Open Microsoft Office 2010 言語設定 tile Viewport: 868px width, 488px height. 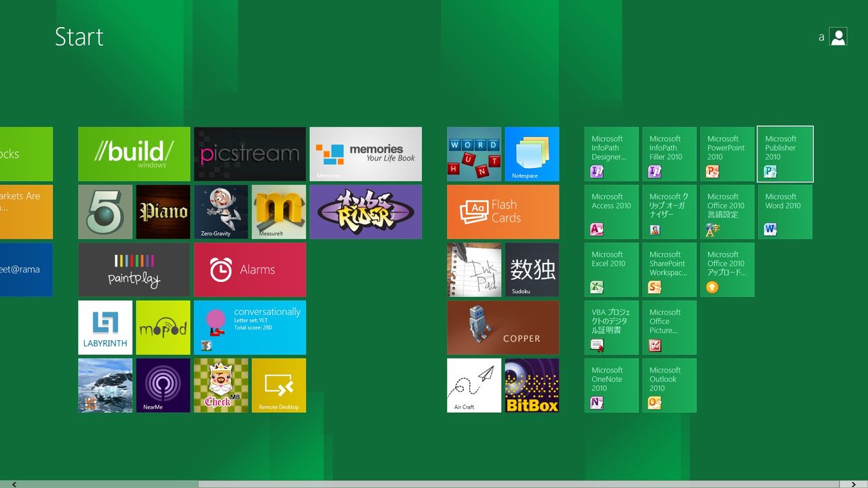click(x=727, y=212)
